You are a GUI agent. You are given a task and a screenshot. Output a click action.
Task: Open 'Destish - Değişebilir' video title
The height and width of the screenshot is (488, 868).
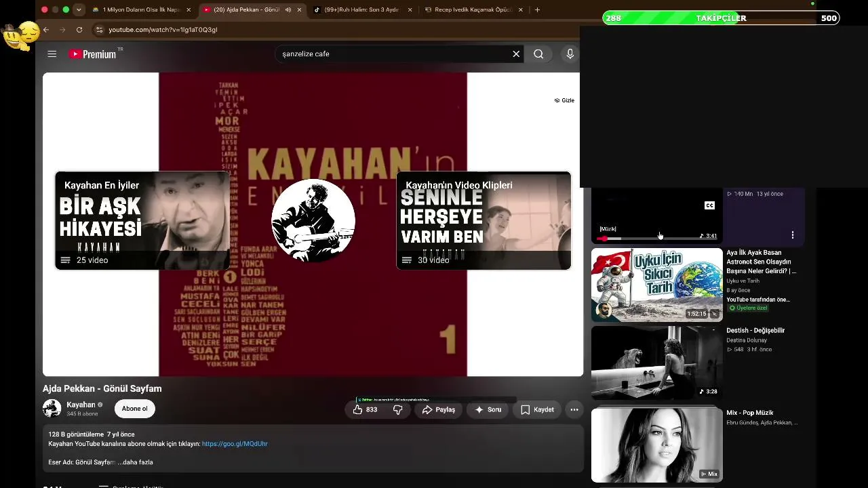click(755, 331)
